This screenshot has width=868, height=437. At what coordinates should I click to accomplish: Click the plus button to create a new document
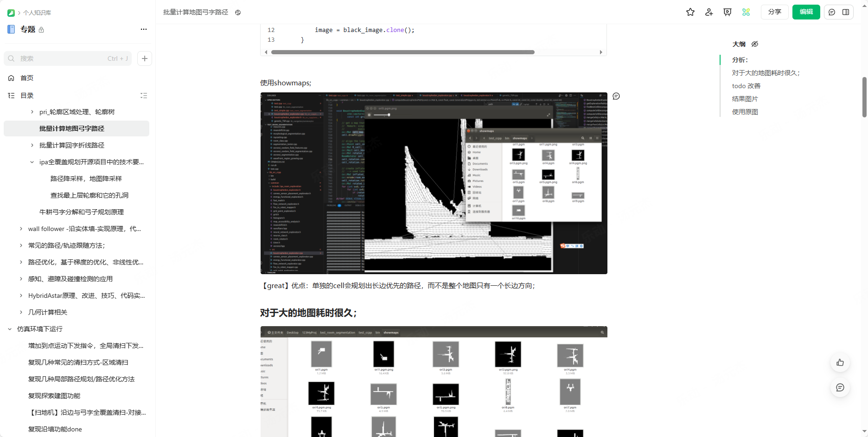click(145, 58)
